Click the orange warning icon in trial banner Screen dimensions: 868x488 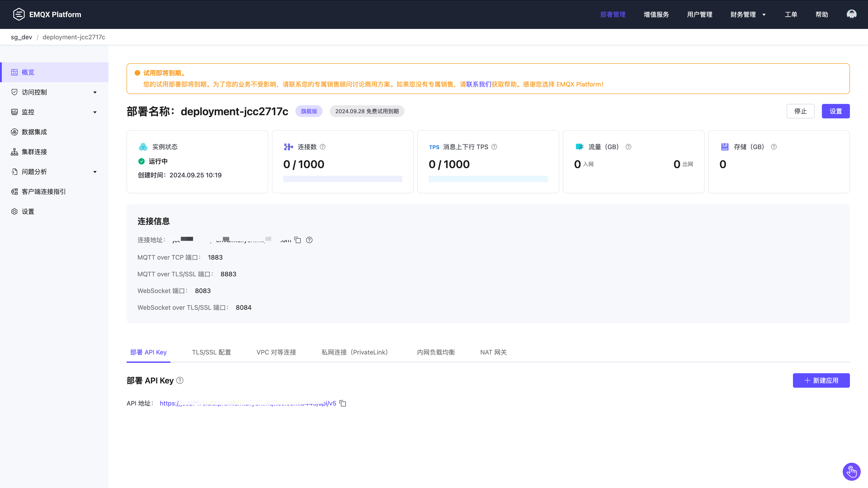pos(137,73)
